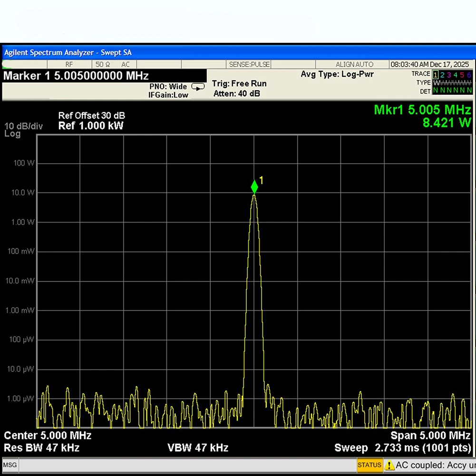Click the N detector letter under trace 6
Viewport: 476px width, 476px height.
click(x=469, y=90)
